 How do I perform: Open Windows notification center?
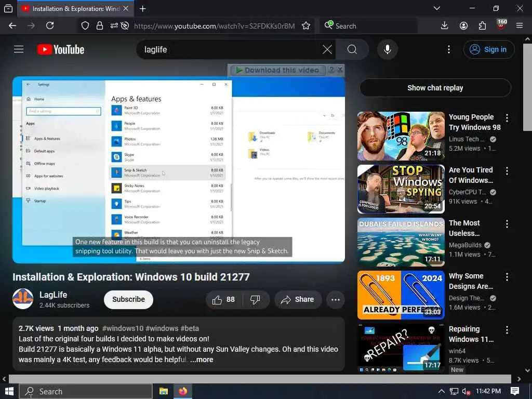pyautogui.click(x=515, y=391)
